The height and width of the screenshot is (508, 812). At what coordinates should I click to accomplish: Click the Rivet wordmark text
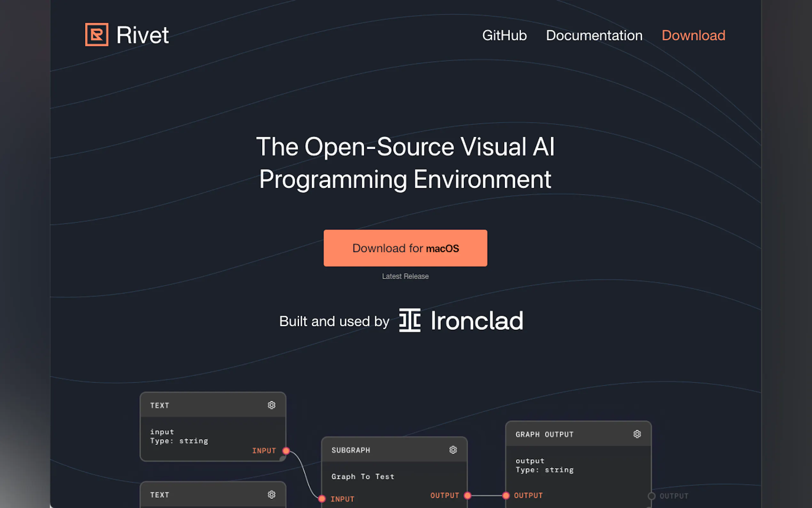[x=142, y=35]
